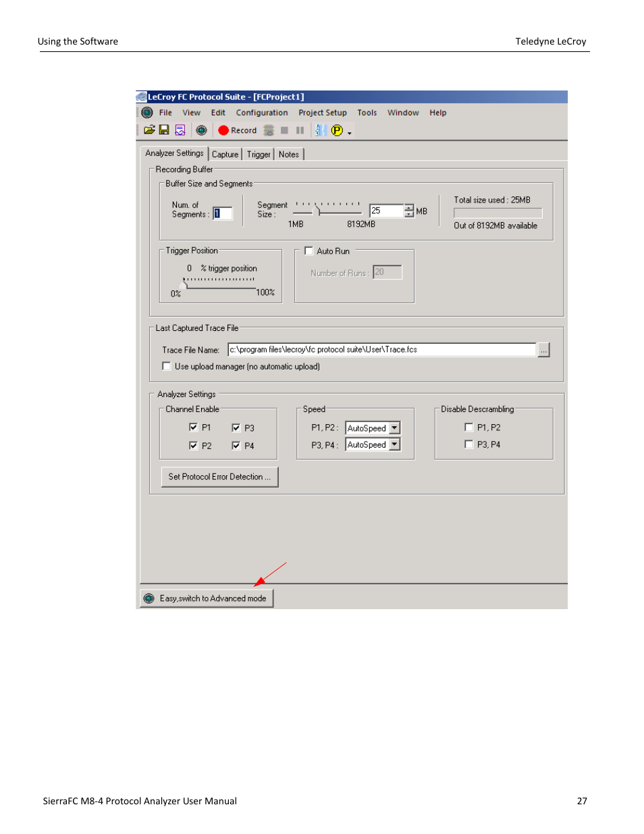Click the LeCroy title bar logo icon
Viewport: 644px width, 834px height.
click(141, 97)
